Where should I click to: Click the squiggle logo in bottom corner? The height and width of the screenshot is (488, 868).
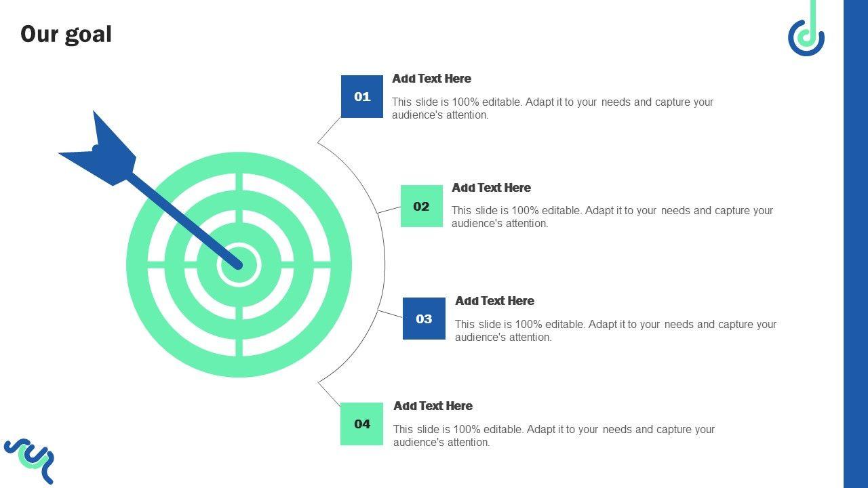[30, 458]
